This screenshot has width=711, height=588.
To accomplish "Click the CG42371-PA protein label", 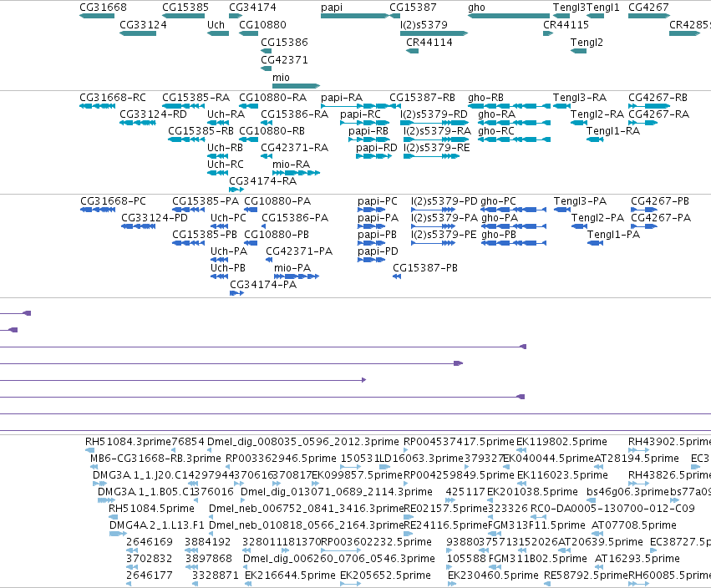I will coord(299,251).
